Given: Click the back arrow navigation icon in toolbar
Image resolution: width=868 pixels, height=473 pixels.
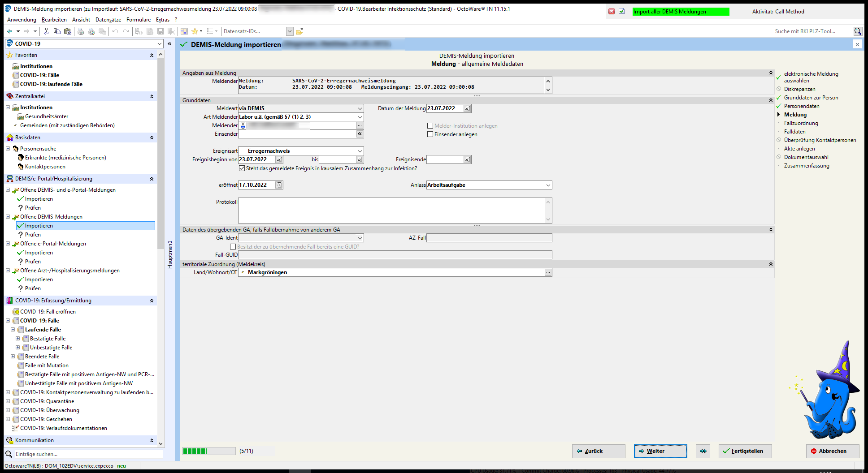Looking at the screenshot, I should point(10,31).
